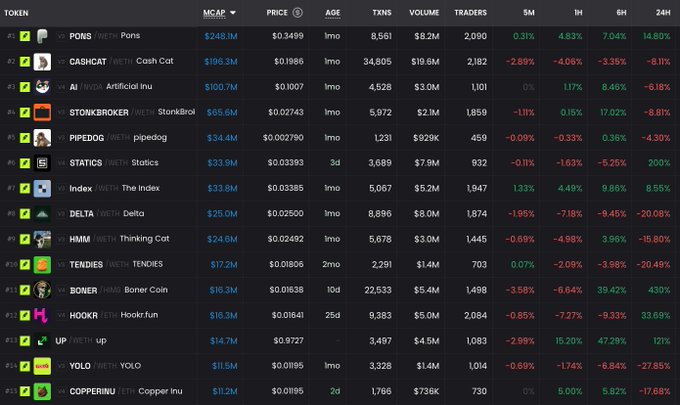Click the $0.002790 PIPEDOG price
680x405 pixels.
283,138
